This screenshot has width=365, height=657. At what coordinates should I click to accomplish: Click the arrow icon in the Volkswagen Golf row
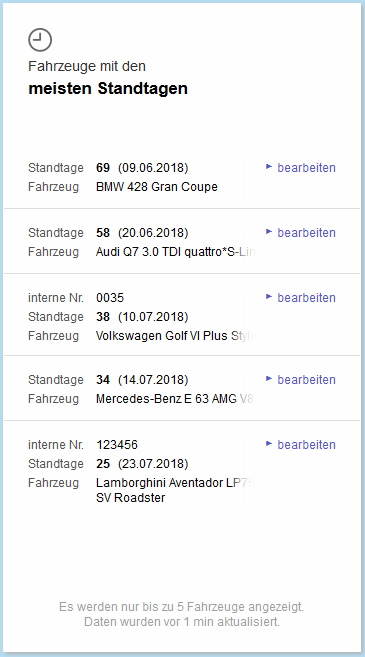(x=269, y=297)
